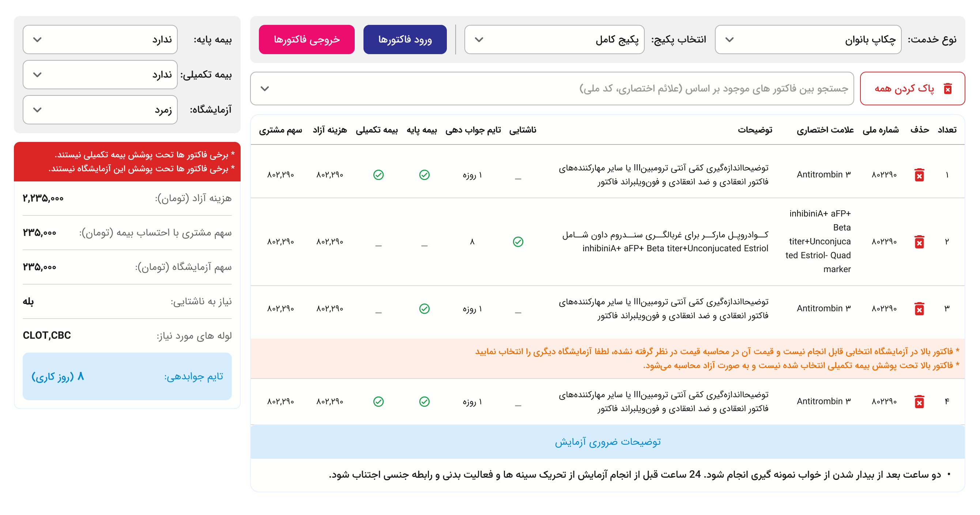Click سهم آزمایشگاه value ۲۳۵,۰۰۰
Screen dimensions: 980x515
[39, 267]
